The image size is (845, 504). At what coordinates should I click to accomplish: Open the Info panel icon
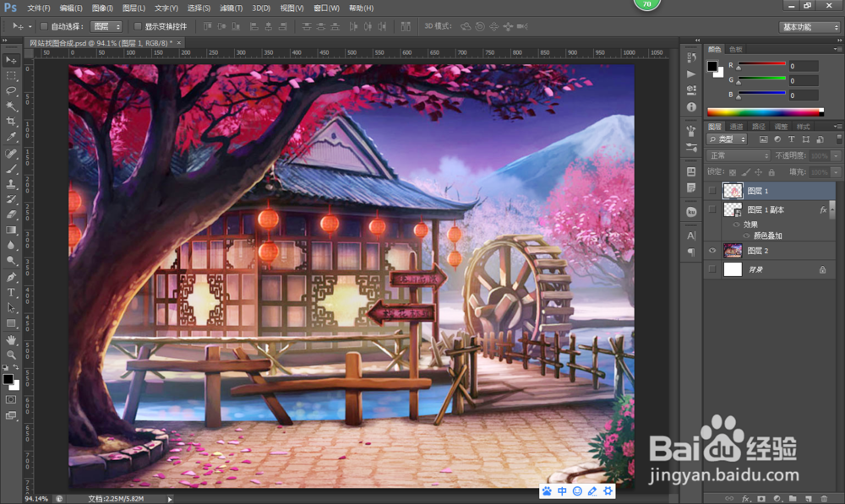pos(691,107)
